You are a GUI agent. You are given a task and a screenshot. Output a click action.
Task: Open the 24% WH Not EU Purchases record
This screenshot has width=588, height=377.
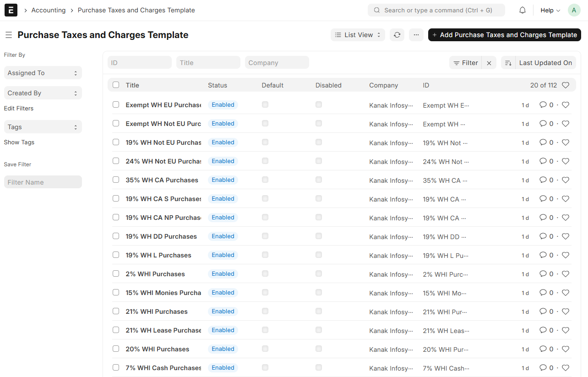[163, 161]
